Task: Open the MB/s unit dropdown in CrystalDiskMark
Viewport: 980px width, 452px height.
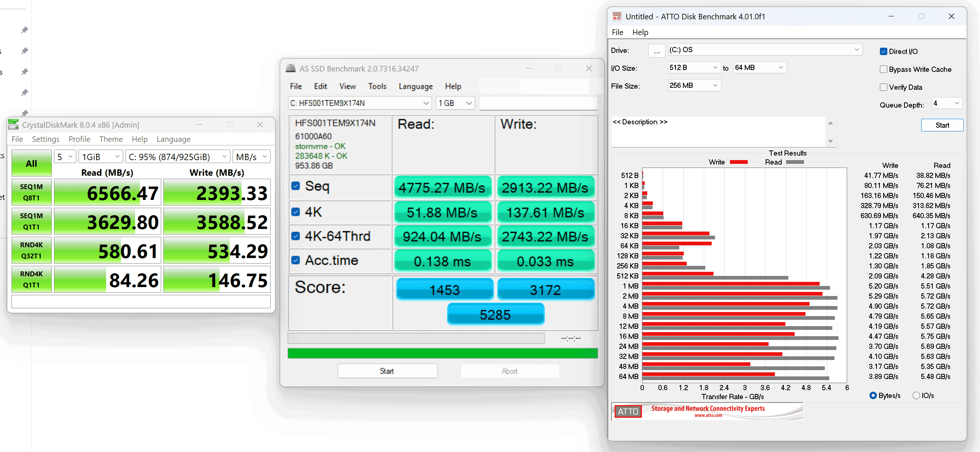Action: [x=252, y=157]
